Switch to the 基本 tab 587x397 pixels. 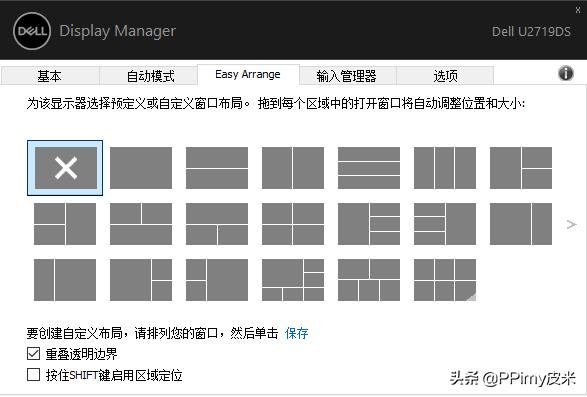point(50,76)
